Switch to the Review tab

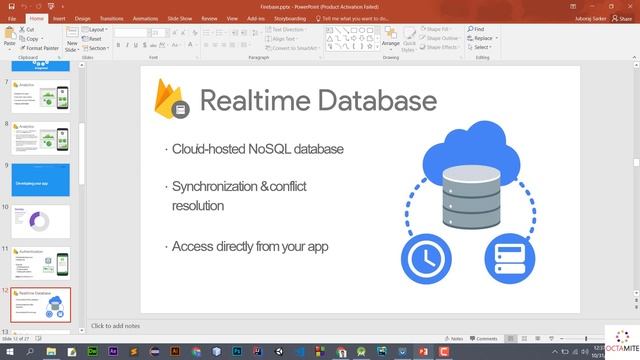click(x=209, y=18)
